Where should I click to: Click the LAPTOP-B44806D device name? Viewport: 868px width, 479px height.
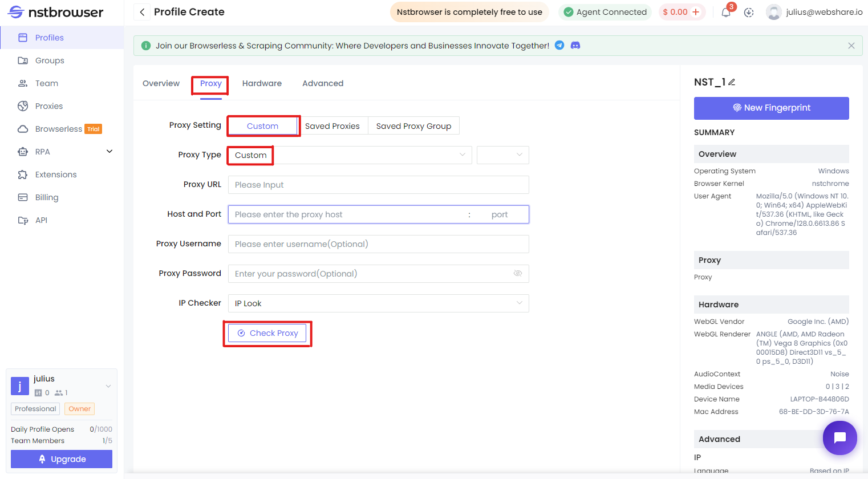click(x=820, y=399)
